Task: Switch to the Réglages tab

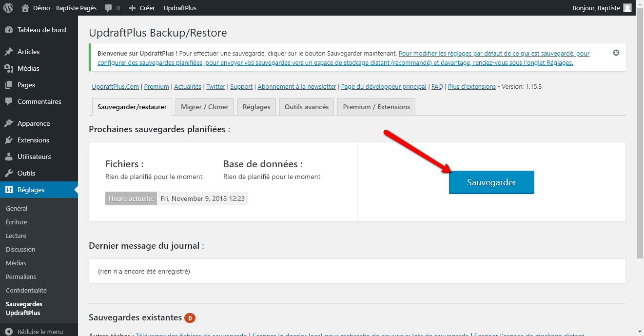Action: point(256,107)
